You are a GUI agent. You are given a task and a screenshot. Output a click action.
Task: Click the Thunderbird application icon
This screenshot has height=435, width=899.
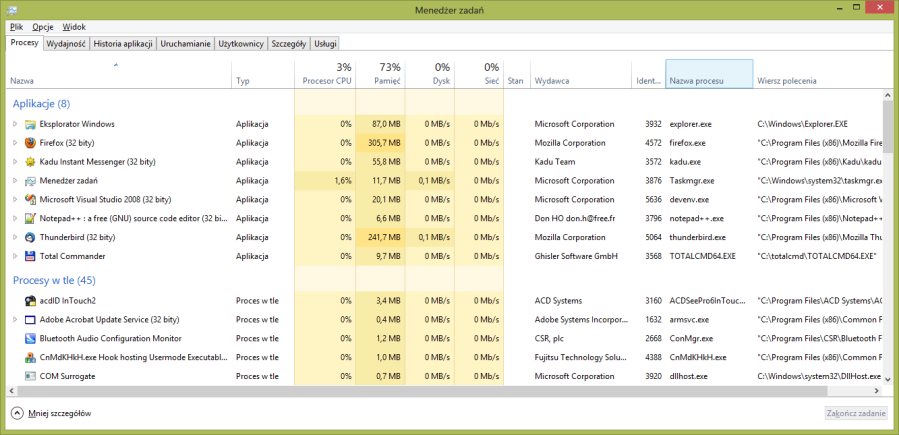tap(30, 237)
